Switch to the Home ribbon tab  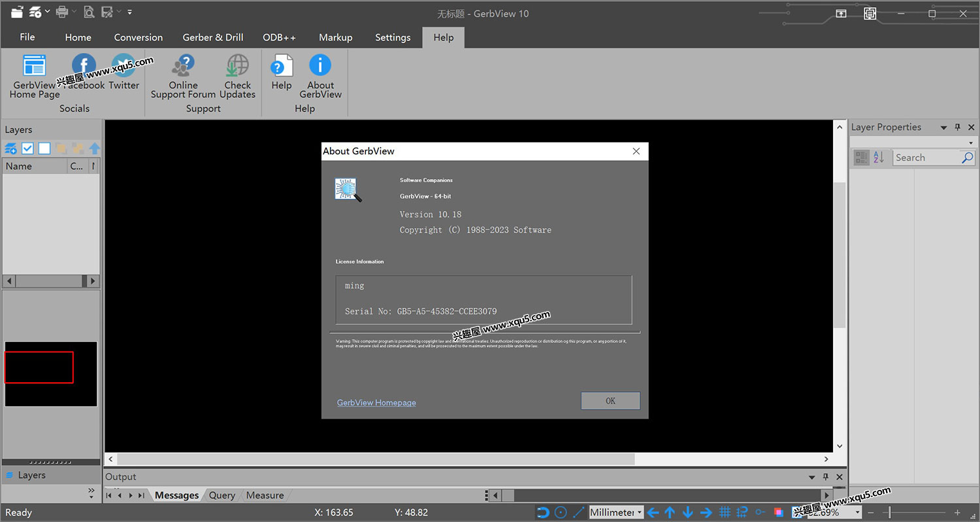[x=78, y=37]
